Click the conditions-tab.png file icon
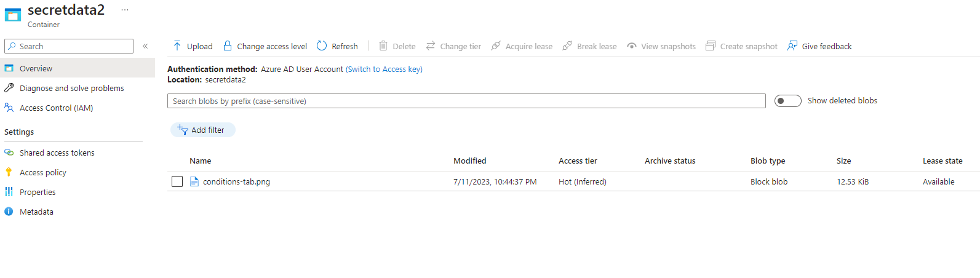The image size is (980, 278). coord(194,181)
